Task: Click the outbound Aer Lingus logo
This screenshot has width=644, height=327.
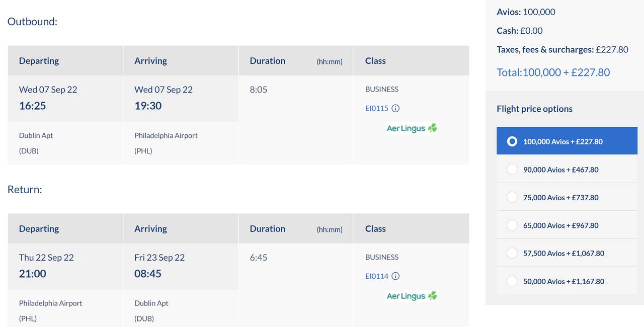Action: 412,128
